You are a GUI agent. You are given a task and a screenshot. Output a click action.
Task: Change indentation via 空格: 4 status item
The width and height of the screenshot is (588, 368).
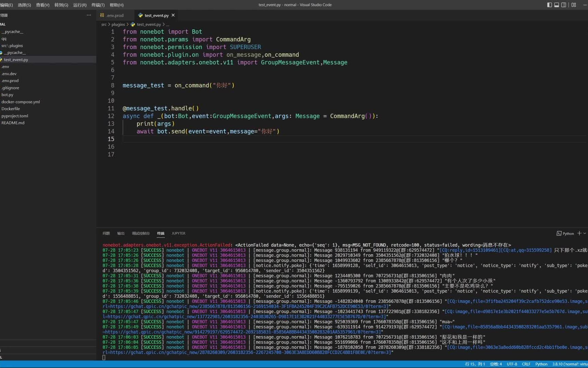point(496,364)
